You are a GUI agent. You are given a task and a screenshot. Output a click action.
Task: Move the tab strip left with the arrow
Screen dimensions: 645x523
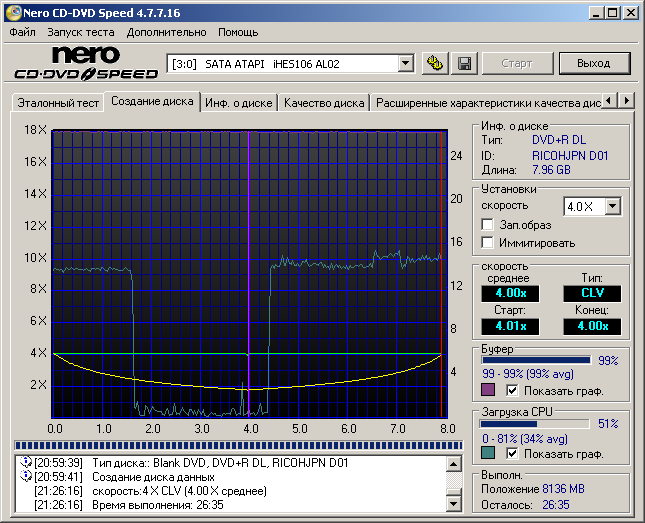(610, 100)
